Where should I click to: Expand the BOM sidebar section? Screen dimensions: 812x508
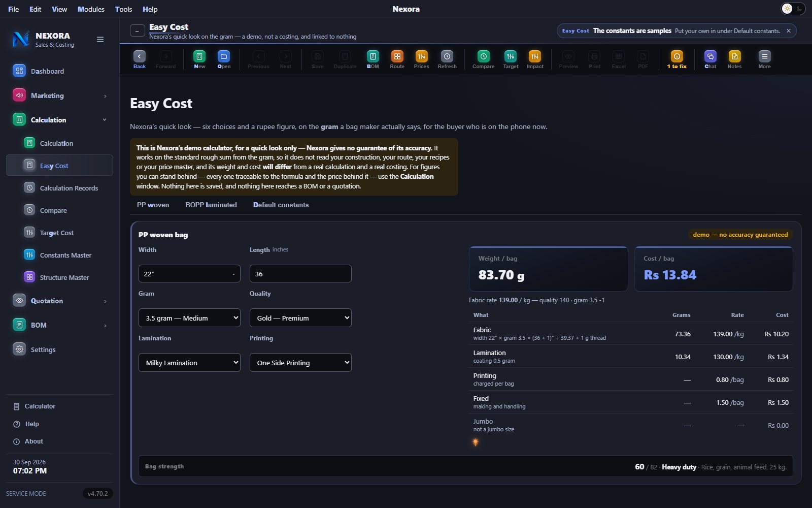59,325
